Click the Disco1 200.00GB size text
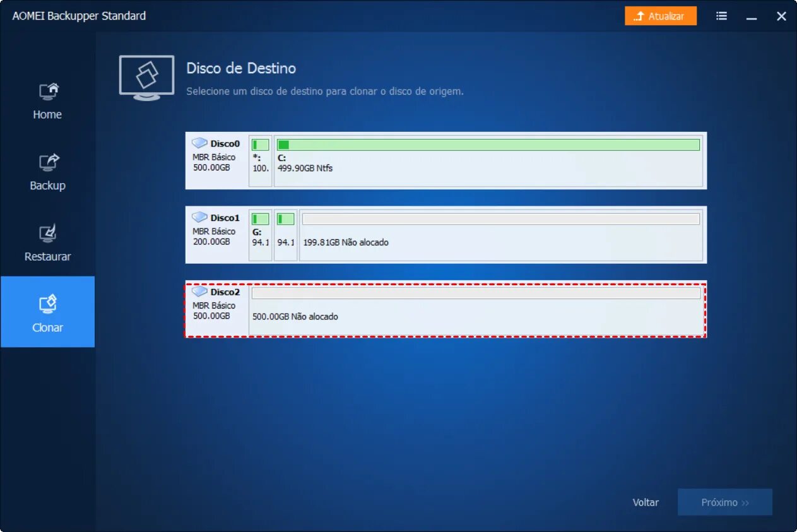 211,241
